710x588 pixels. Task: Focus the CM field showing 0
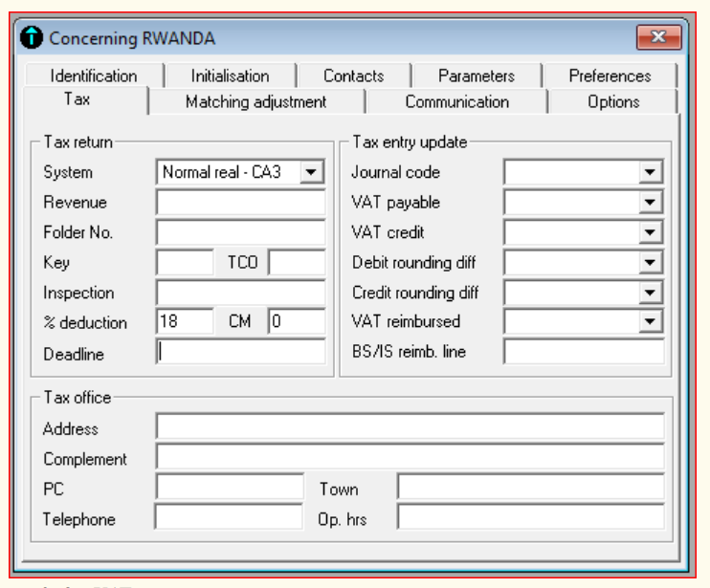tap(297, 321)
